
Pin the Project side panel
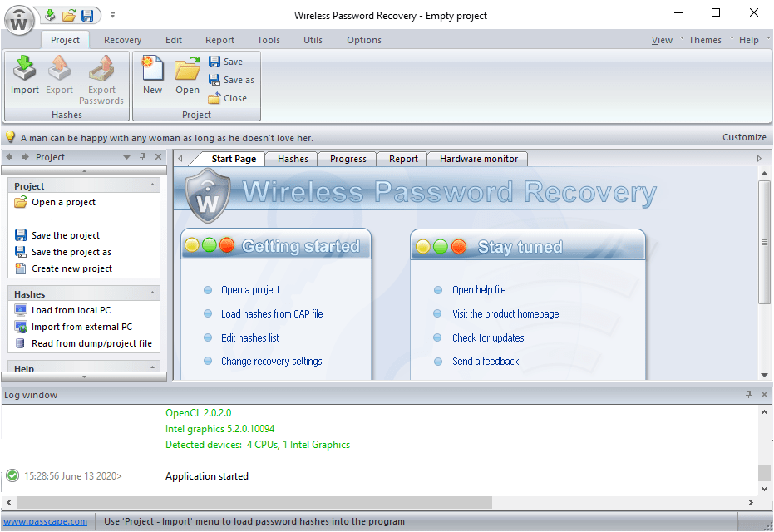coord(142,157)
